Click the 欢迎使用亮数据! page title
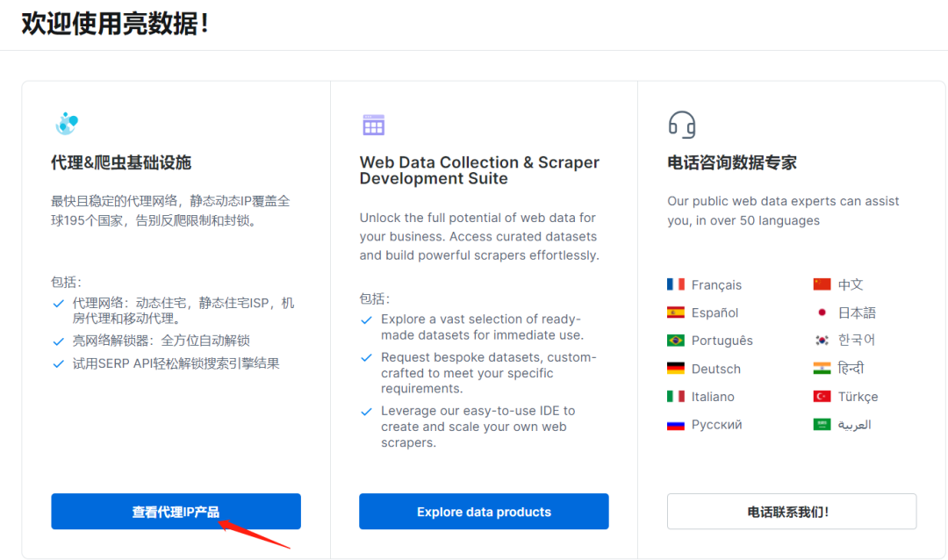 point(116,24)
